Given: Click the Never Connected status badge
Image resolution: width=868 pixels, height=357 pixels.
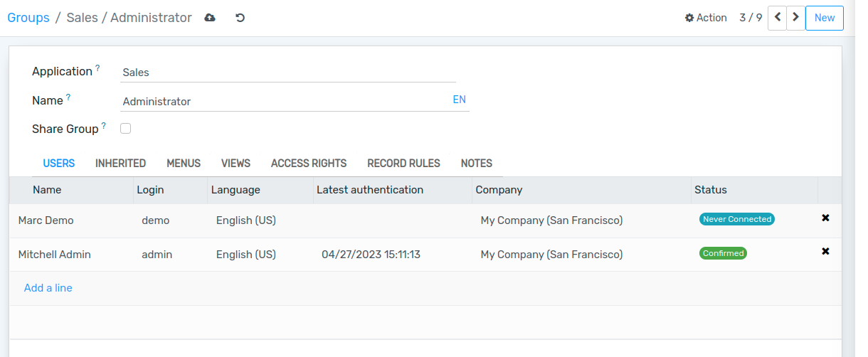Looking at the screenshot, I should [737, 219].
